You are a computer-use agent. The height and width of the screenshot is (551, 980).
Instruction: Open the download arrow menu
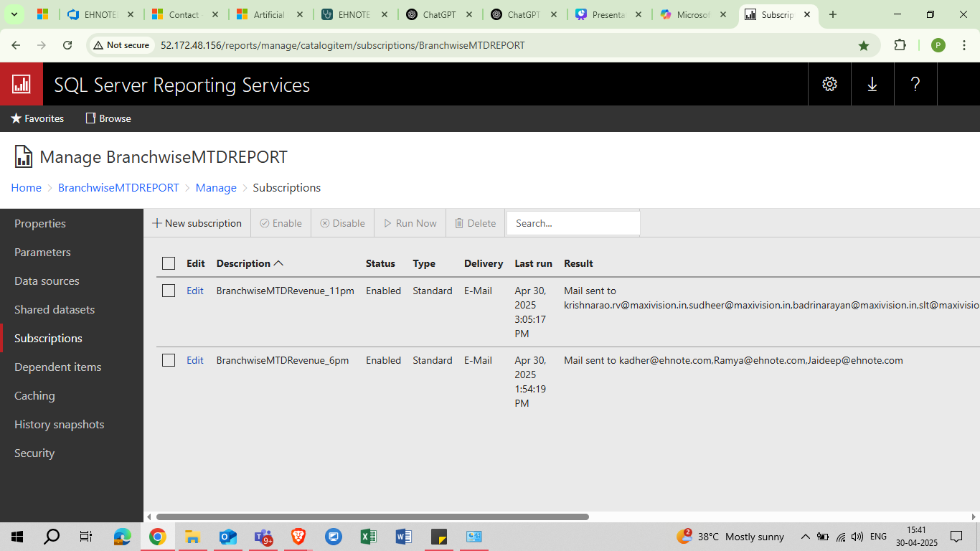point(872,84)
